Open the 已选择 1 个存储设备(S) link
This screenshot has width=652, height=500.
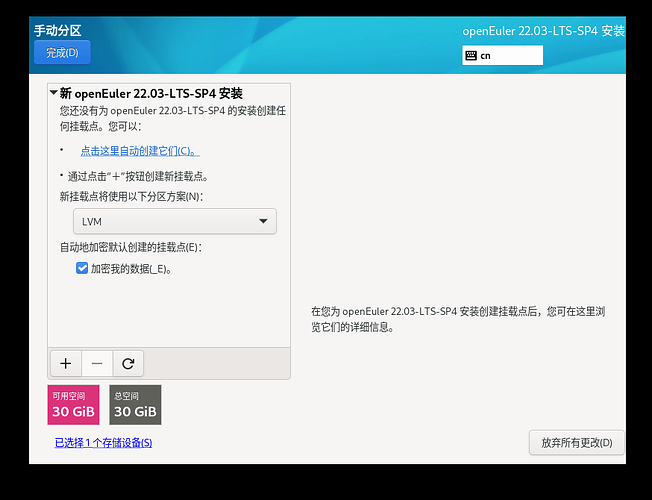[103, 442]
